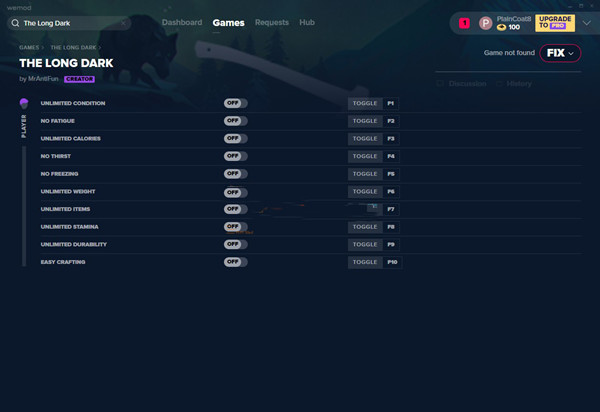Click the F10 hotkey for Easy Crafting
Screen dimensions: 600x412
(x=392, y=262)
